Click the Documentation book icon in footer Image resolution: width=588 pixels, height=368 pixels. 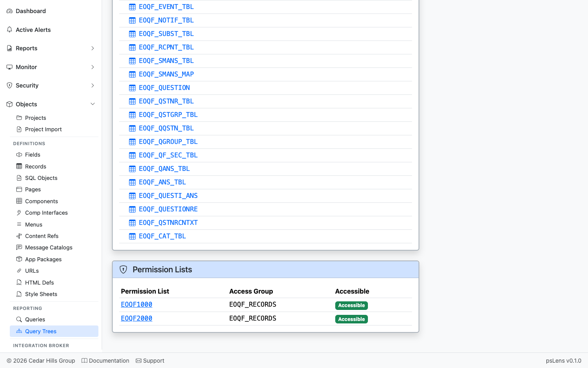[85, 361]
